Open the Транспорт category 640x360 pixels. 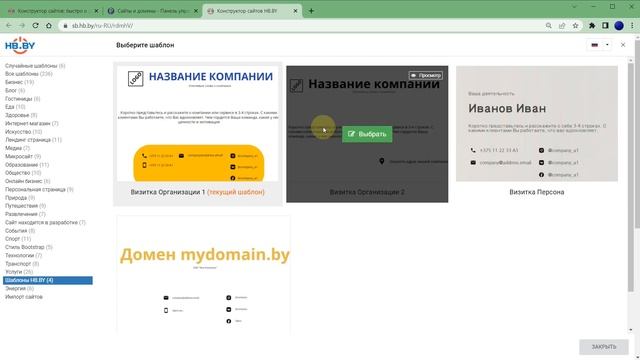pyautogui.click(x=22, y=264)
